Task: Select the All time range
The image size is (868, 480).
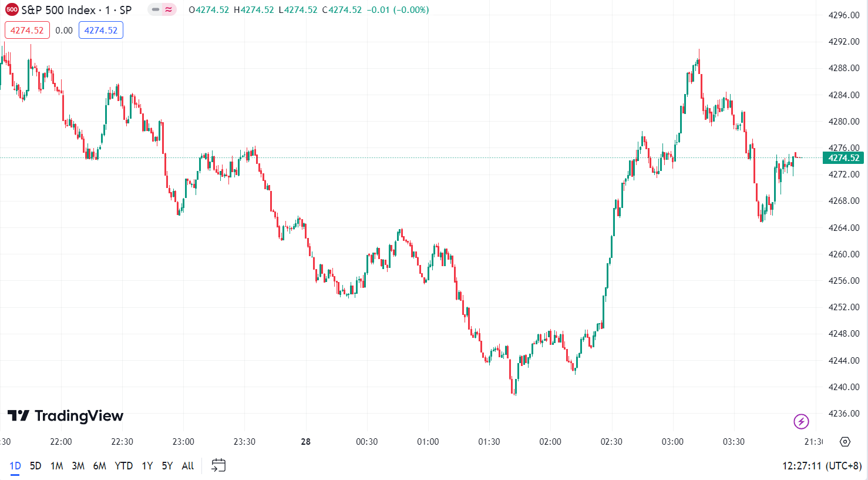Action: click(x=188, y=466)
